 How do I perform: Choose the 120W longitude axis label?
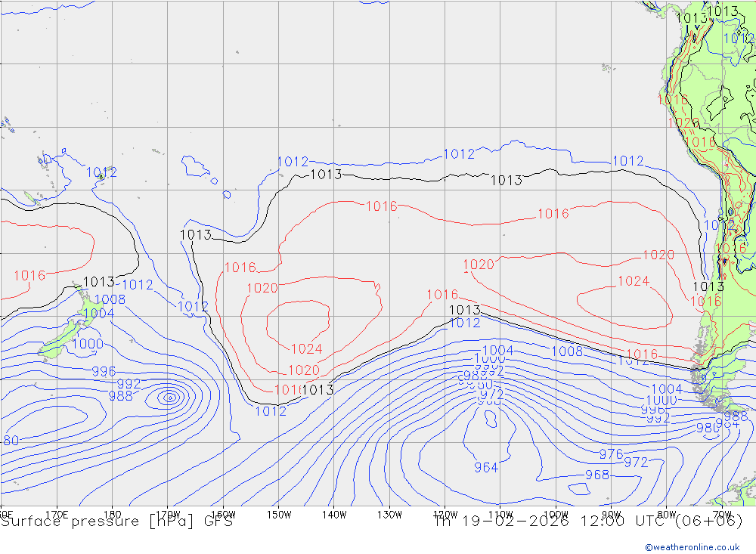[445, 515]
